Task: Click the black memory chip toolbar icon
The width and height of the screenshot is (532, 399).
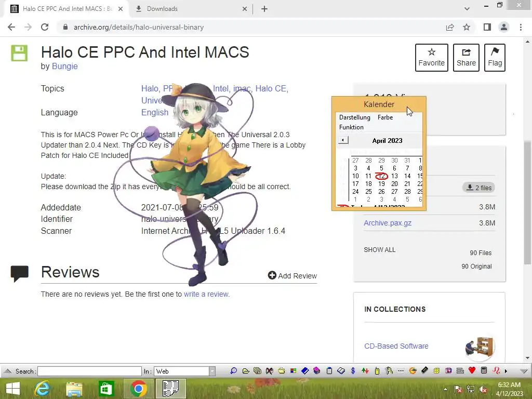Action: pos(424,370)
